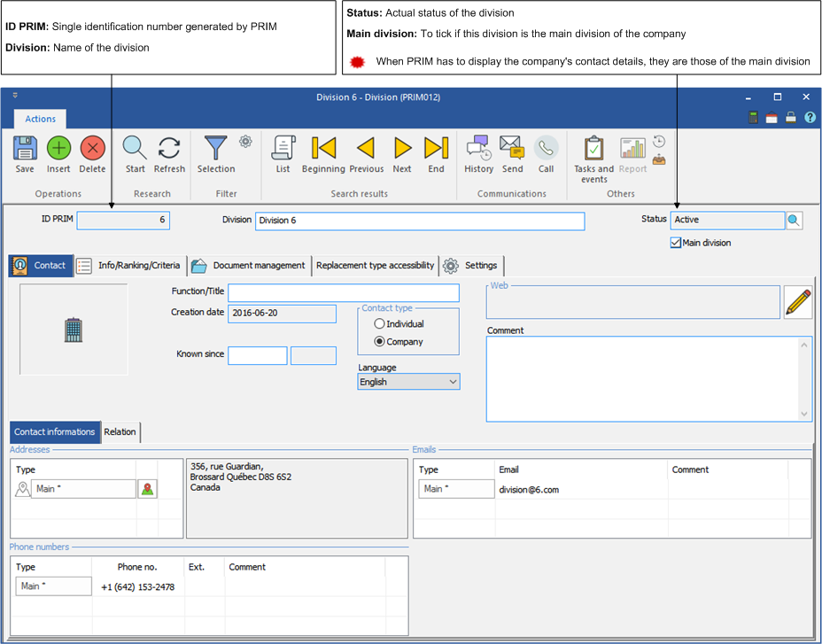The height and width of the screenshot is (644, 822).
Task: Select the Individual contact type
Action: pyautogui.click(x=379, y=324)
